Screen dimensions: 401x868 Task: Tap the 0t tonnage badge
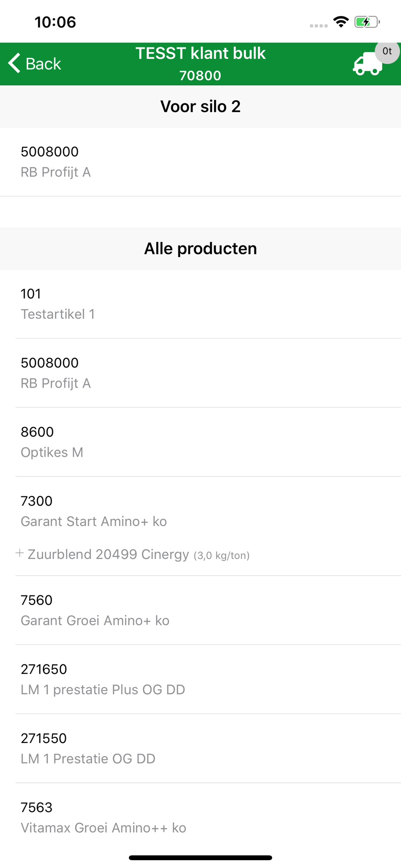387,51
